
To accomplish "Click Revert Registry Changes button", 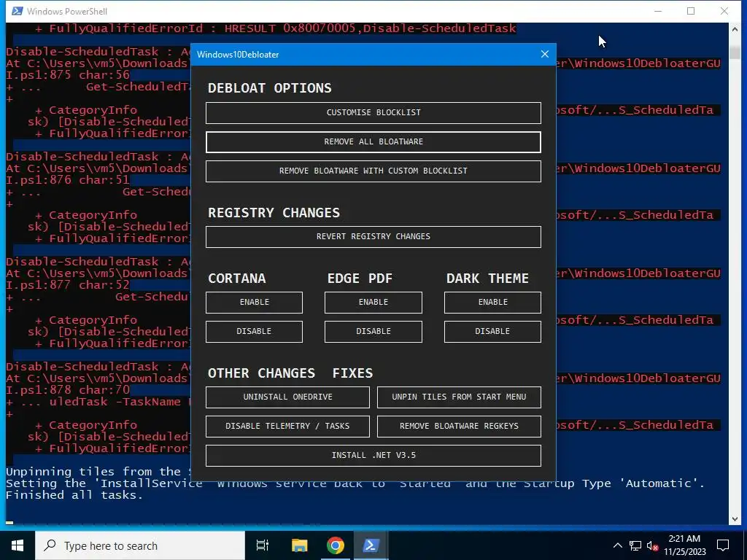I will (373, 237).
